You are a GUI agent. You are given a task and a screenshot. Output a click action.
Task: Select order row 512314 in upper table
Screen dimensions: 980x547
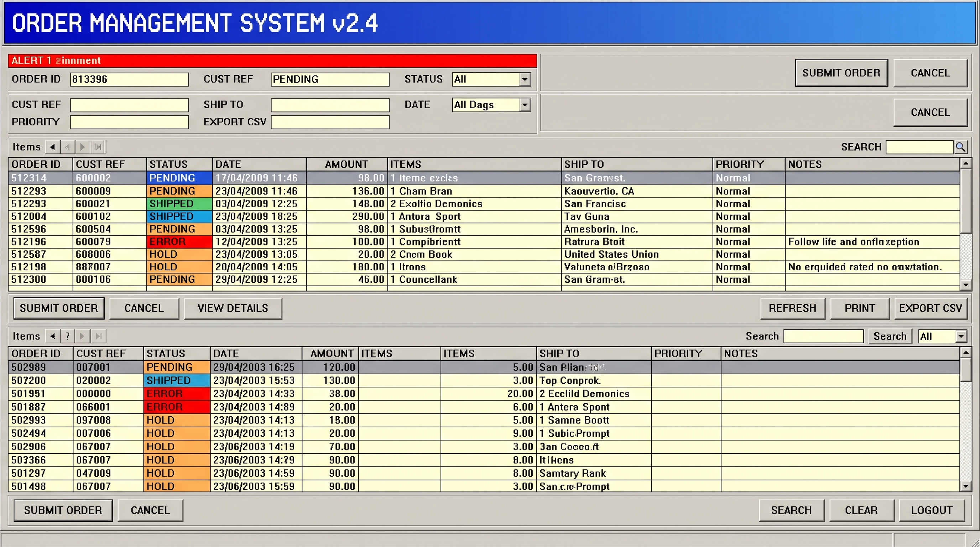pyautogui.click(x=484, y=178)
